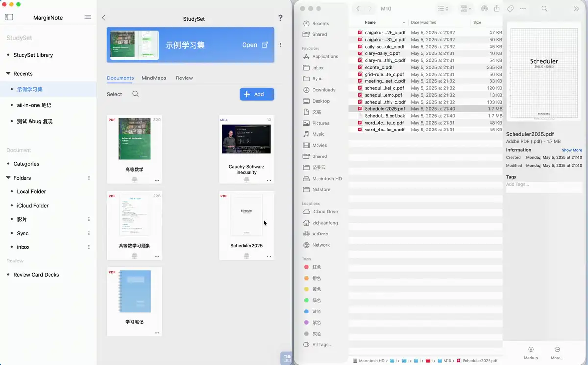Click Markup in the Finder preview pane

(531, 353)
